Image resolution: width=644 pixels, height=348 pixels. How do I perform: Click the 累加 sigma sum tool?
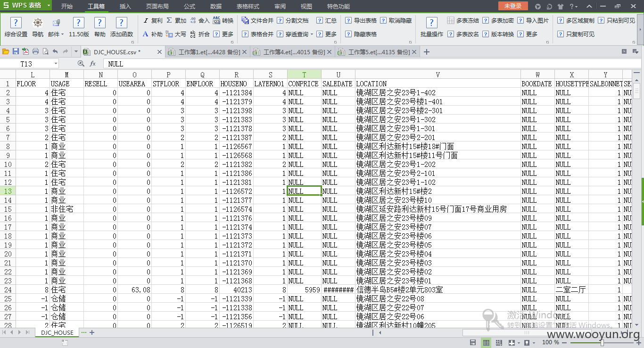click(176, 21)
